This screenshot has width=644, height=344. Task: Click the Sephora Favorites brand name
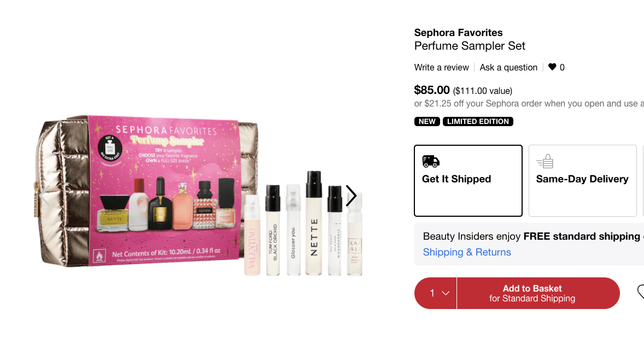coord(458,32)
